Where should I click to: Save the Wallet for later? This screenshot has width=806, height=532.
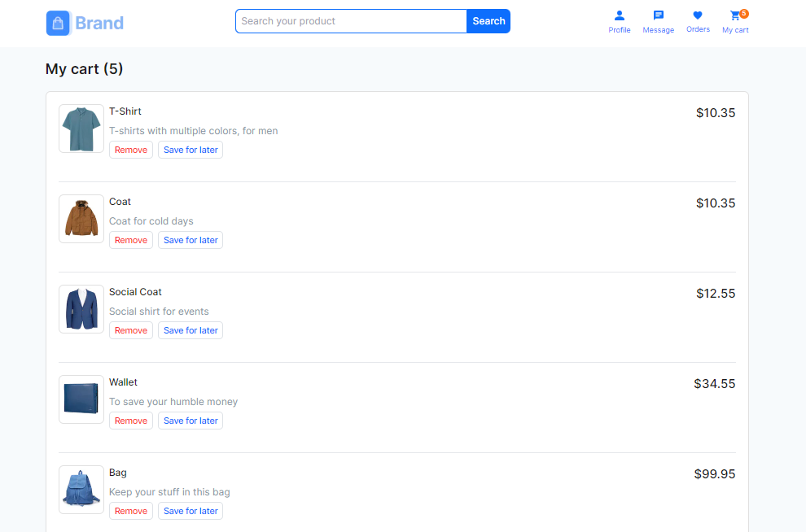pos(191,421)
